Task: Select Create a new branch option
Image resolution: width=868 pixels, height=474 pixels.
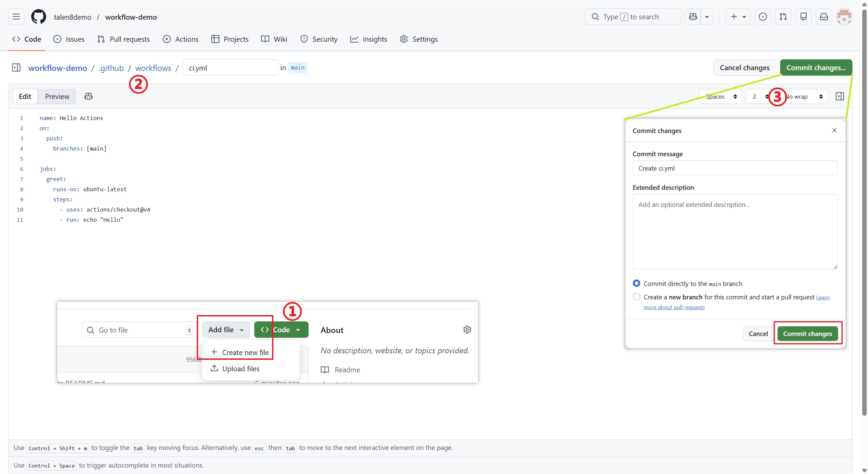Action: (x=636, y=297)
